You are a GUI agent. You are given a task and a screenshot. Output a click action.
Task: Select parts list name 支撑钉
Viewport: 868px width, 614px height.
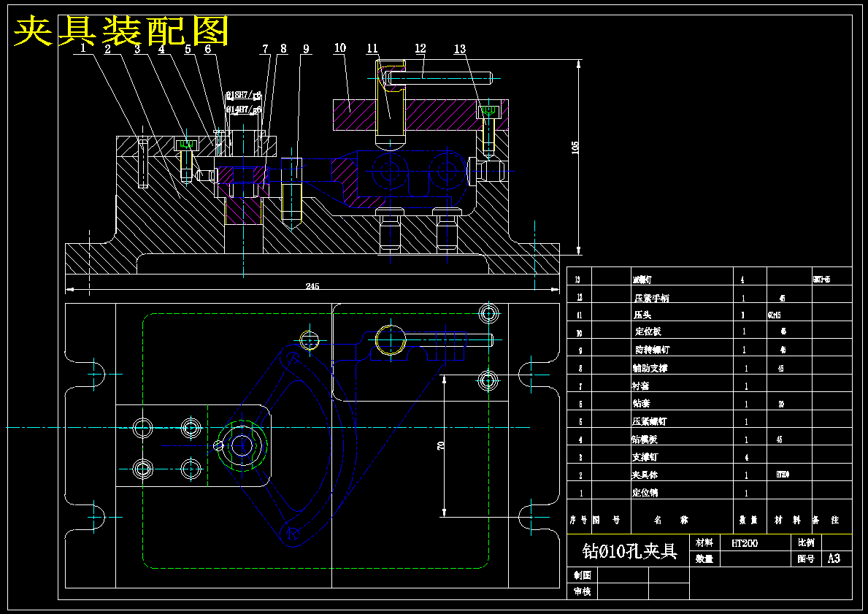[645, 457]
